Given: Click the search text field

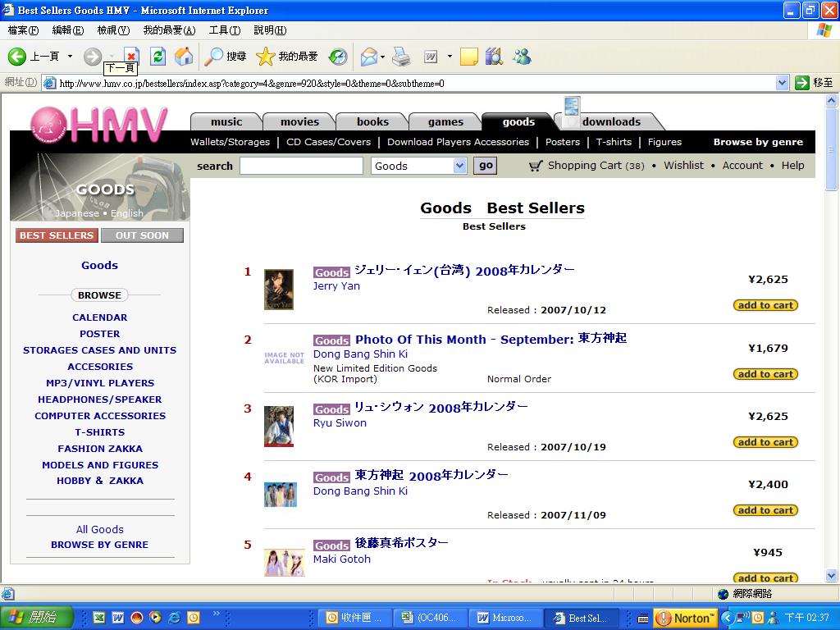Looking at the screenshot, I should (301, 166).
